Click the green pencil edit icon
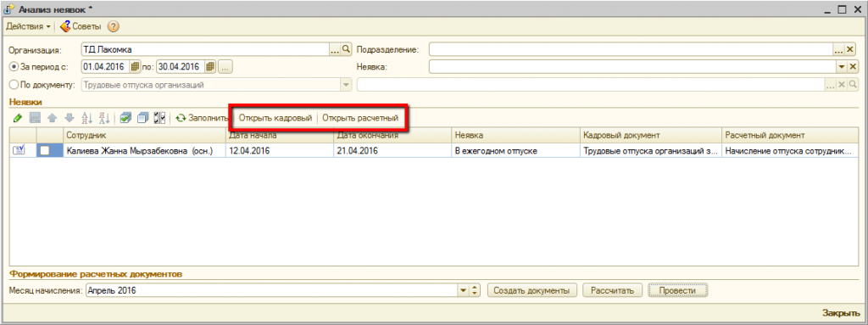868x325 pixels. point(17,118)
